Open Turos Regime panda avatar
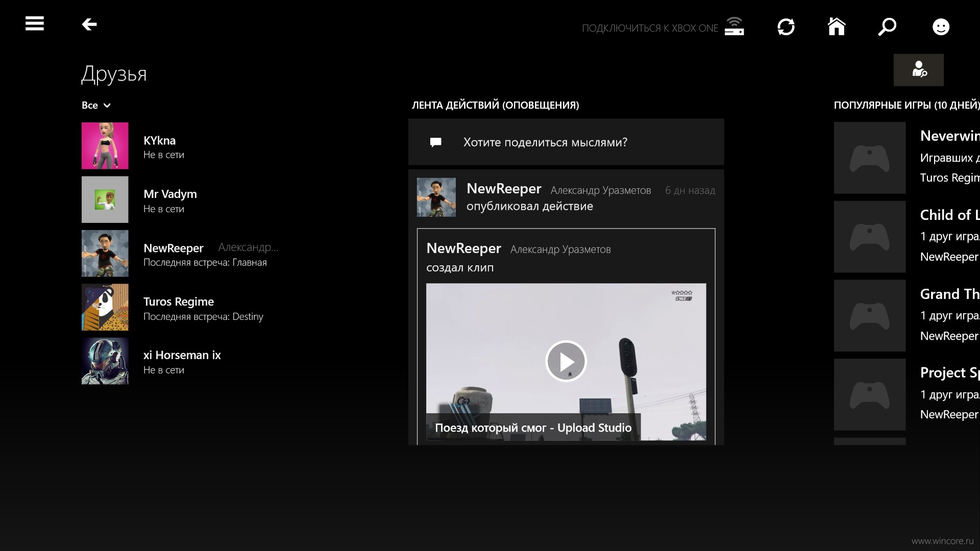The height and width of the screenshot is (551, 980). (105, 307)
